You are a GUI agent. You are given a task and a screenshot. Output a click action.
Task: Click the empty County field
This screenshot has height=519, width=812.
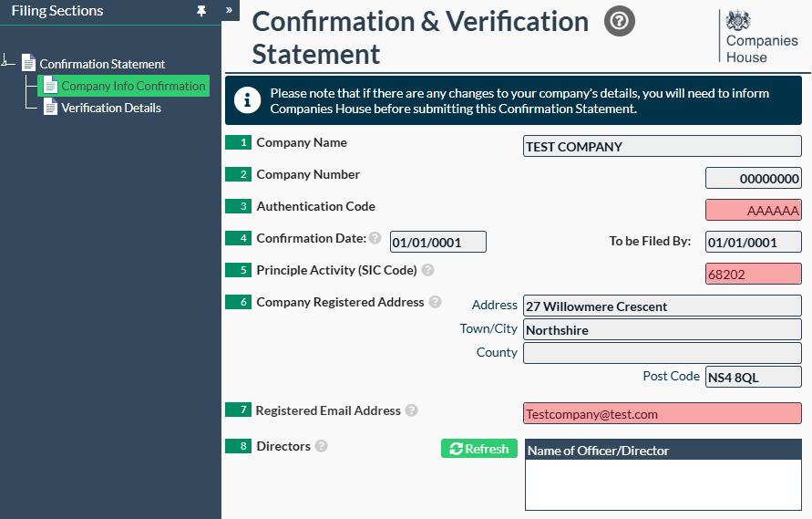662,353
